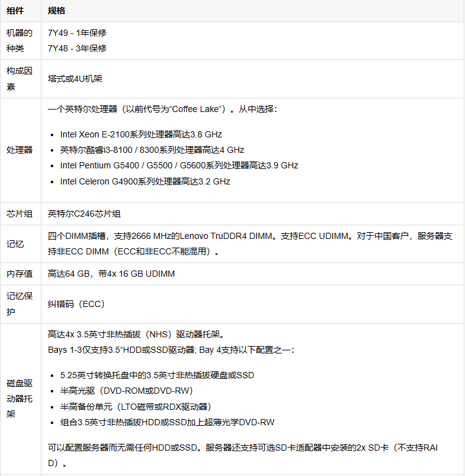
Task: Click the Coffee Lake processor intro sentence
Action: pyautogui.click(x=162, y=110)
